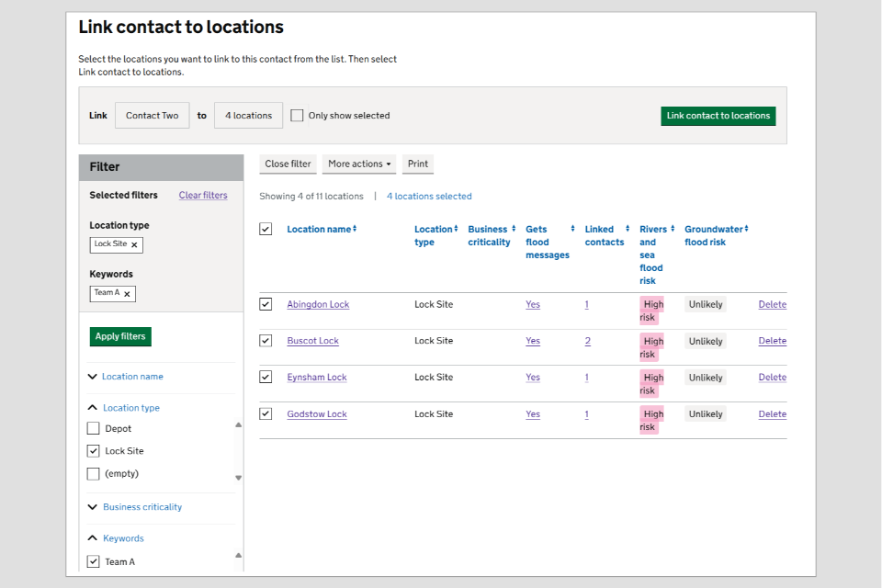Image resolution: width=882 pixels, height=588 pixels.
Task: Sort by Business criticality column arrows
Action: 513,229
